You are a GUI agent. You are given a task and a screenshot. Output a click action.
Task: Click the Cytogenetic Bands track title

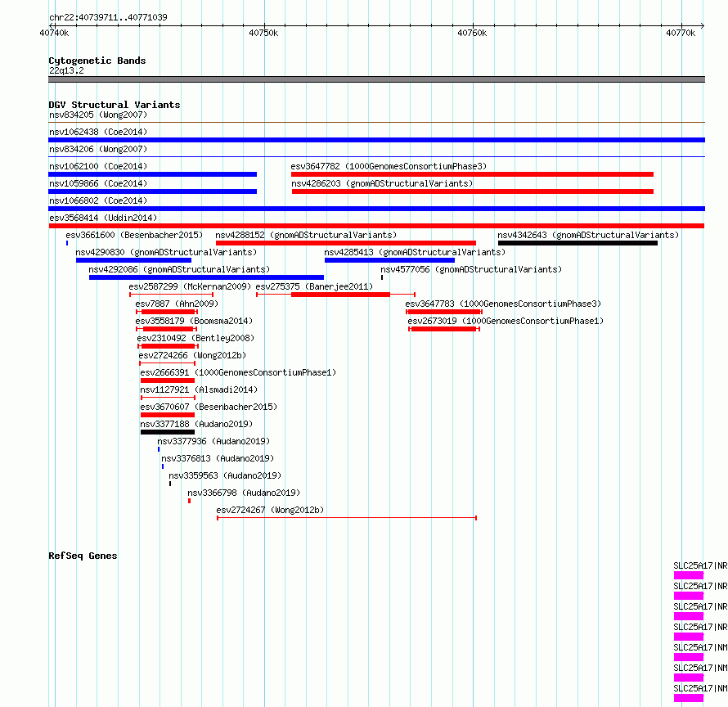coord(97,61)
